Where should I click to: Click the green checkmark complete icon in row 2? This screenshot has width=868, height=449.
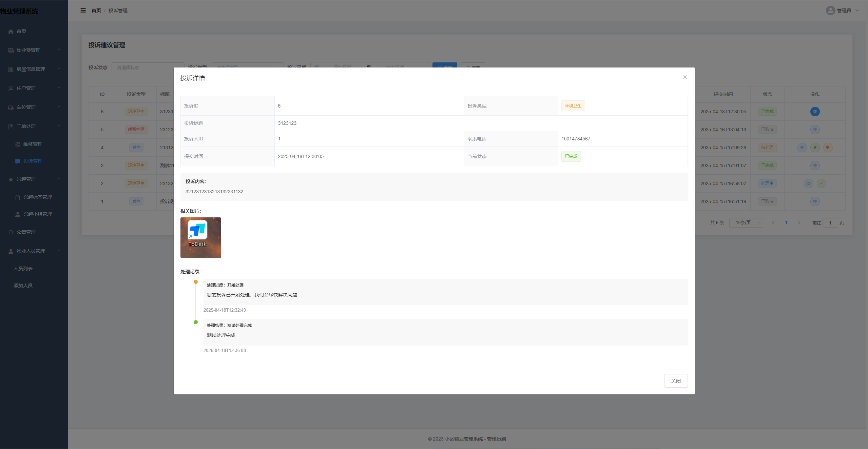pos(821,183)
